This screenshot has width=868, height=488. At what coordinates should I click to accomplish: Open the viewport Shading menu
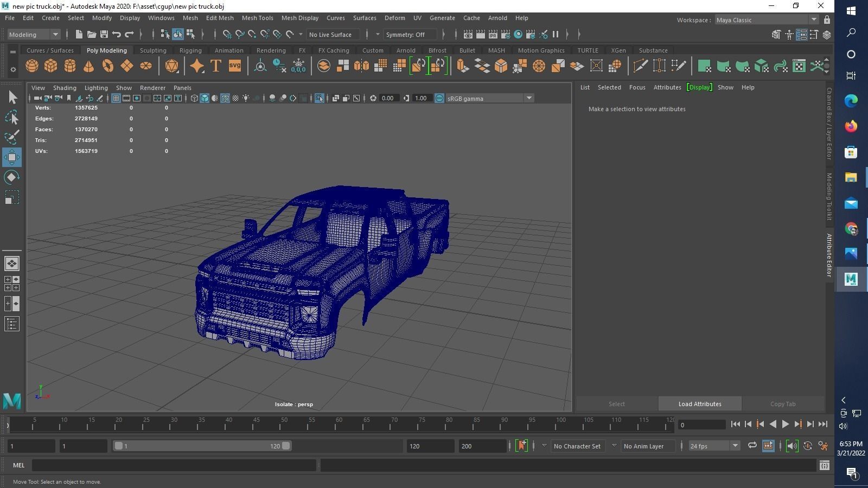65,88
